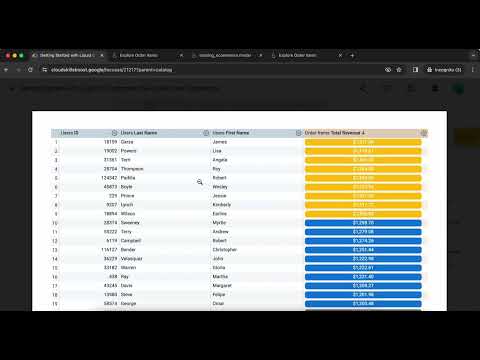Click the first yellow revenue bar for Garza
The width and height of the screenshot is (480, 360).
[x=363, y=142]
